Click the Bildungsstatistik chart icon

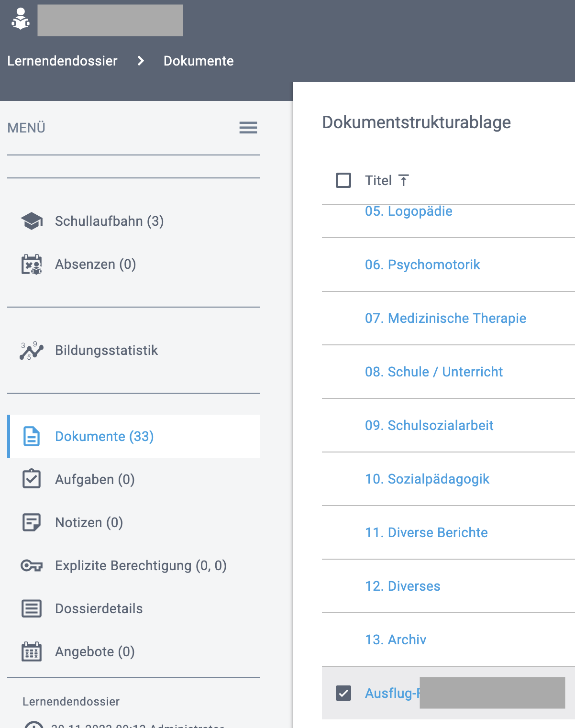pos(32,350)
